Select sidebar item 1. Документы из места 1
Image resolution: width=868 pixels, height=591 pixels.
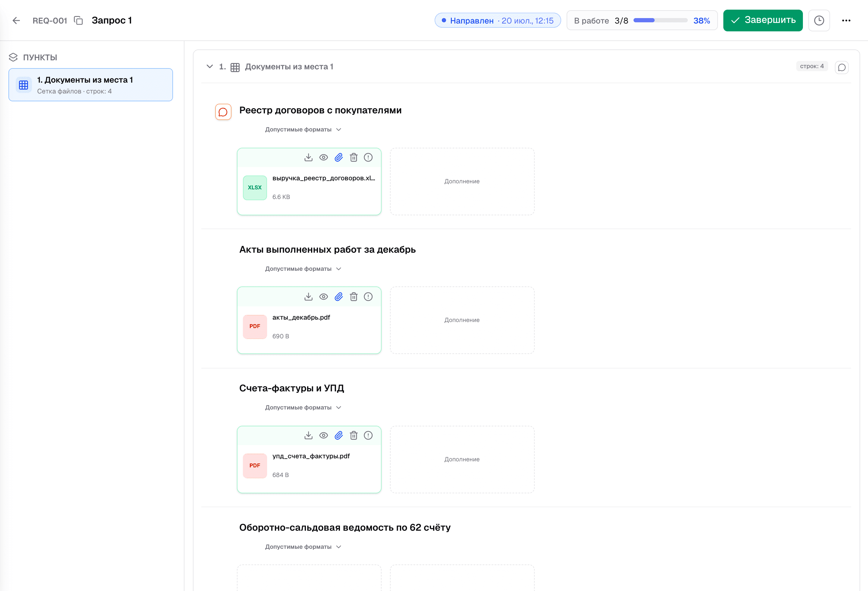coord(91,85)
